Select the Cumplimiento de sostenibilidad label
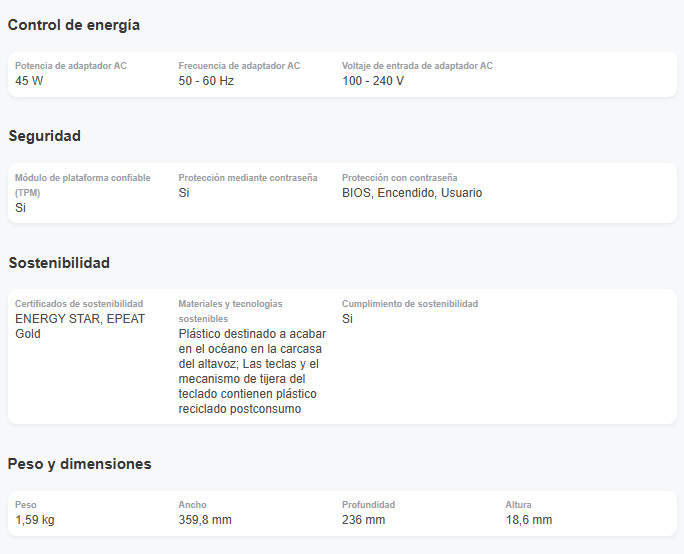Viewport: 684px width, 554px height. (410, 304)
